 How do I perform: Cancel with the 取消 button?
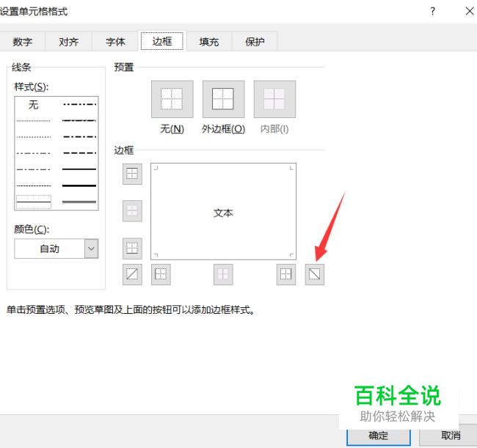[x=448, y=436]
